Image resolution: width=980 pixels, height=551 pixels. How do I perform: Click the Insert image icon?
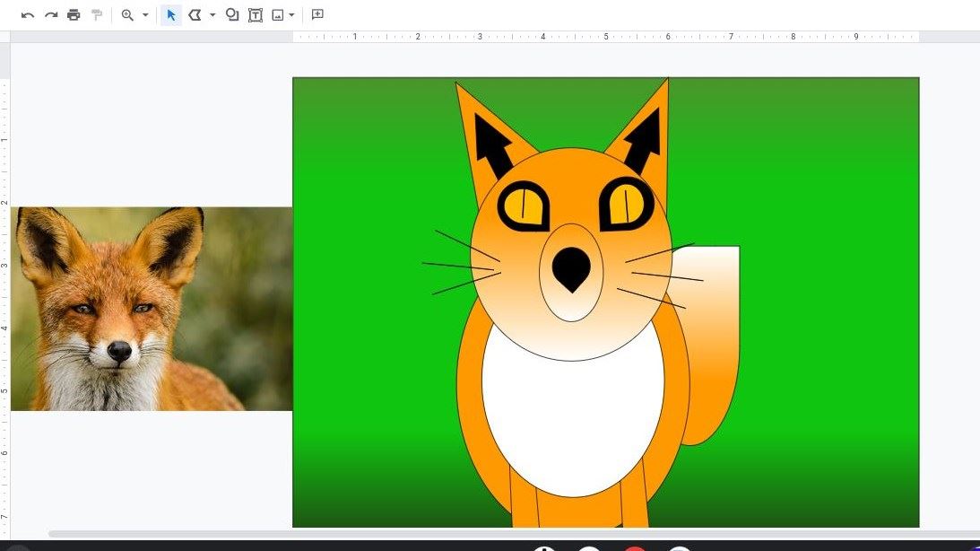coord(278,15)
